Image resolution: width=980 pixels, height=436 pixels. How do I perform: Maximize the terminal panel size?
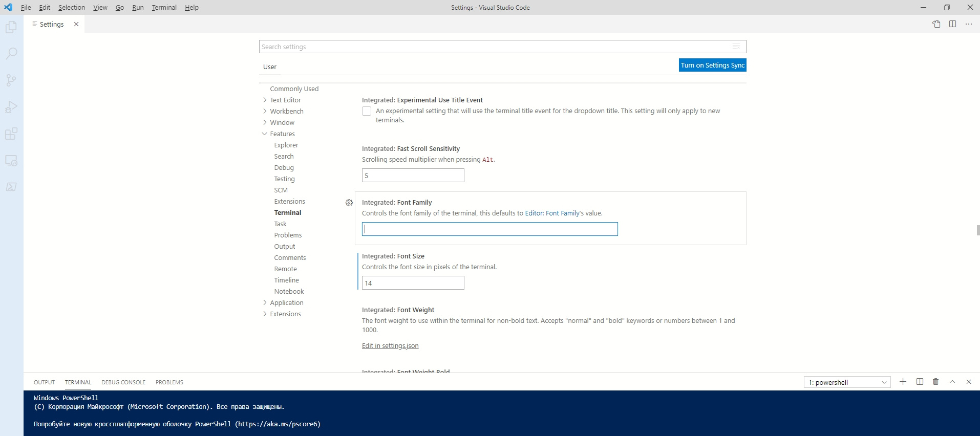(x=952, y=382)
